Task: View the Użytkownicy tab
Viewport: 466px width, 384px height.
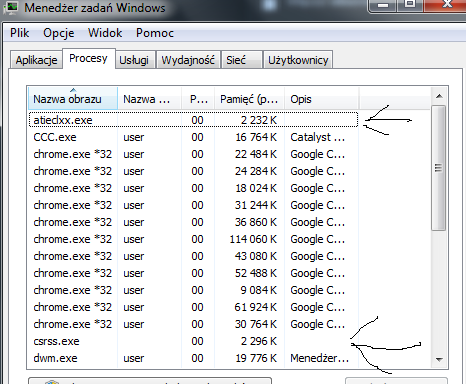Action: point(298,60)
